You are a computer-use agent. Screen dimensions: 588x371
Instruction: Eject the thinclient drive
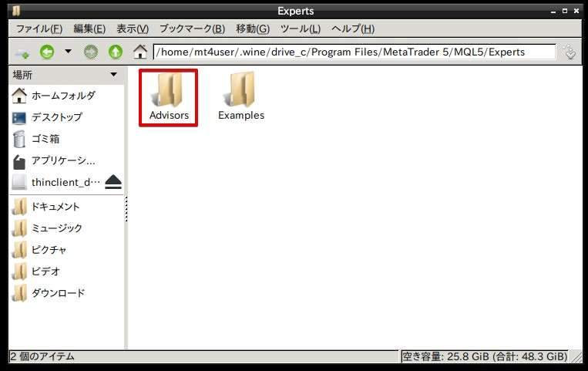(x=113, y=182)
